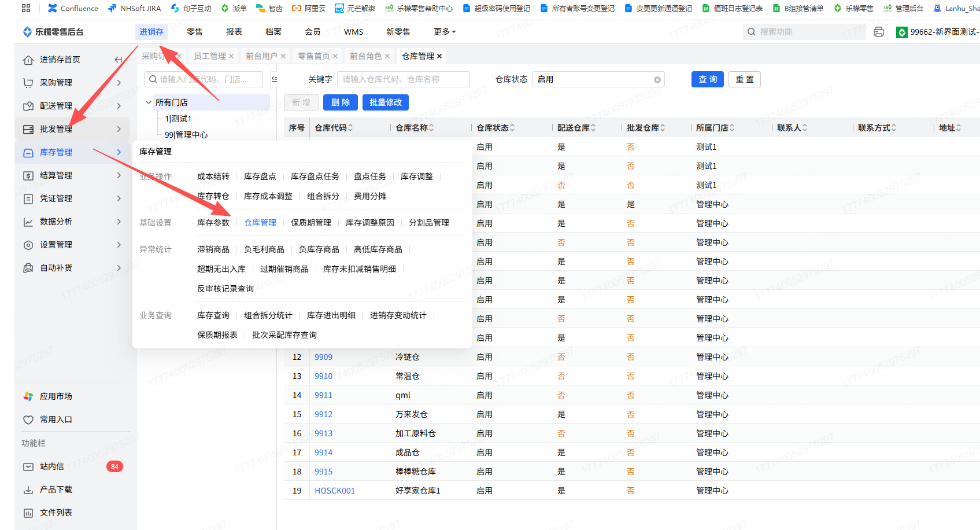Click the 关键字 warehouse search field
Viewport: 980px width, 530px height.
[403, 79]
